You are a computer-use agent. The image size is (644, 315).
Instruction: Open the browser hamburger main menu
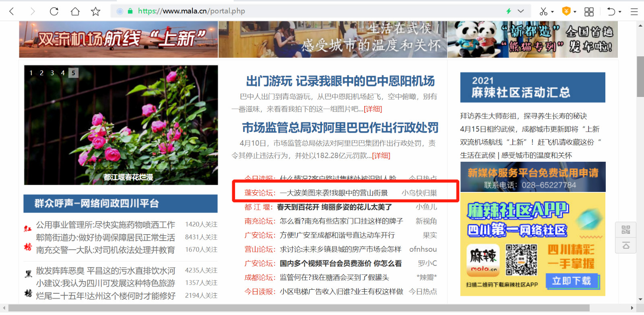click(x=634, y=12)
